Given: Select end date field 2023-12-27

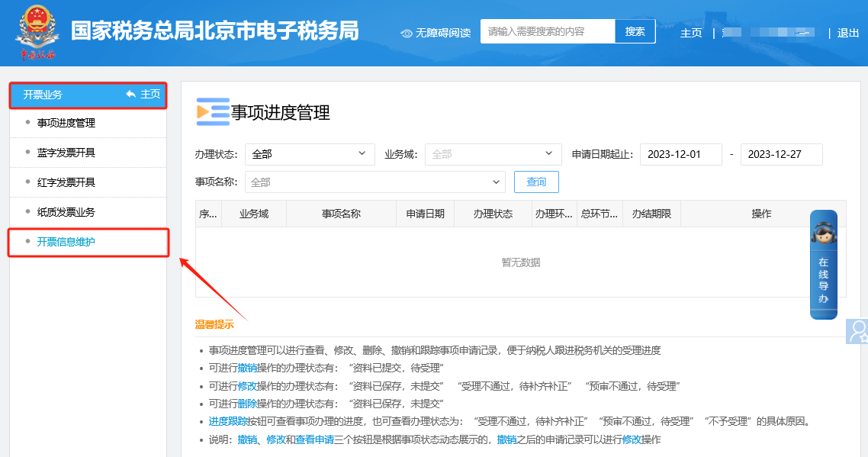Looking at the screenshot, I should [782, 155].
